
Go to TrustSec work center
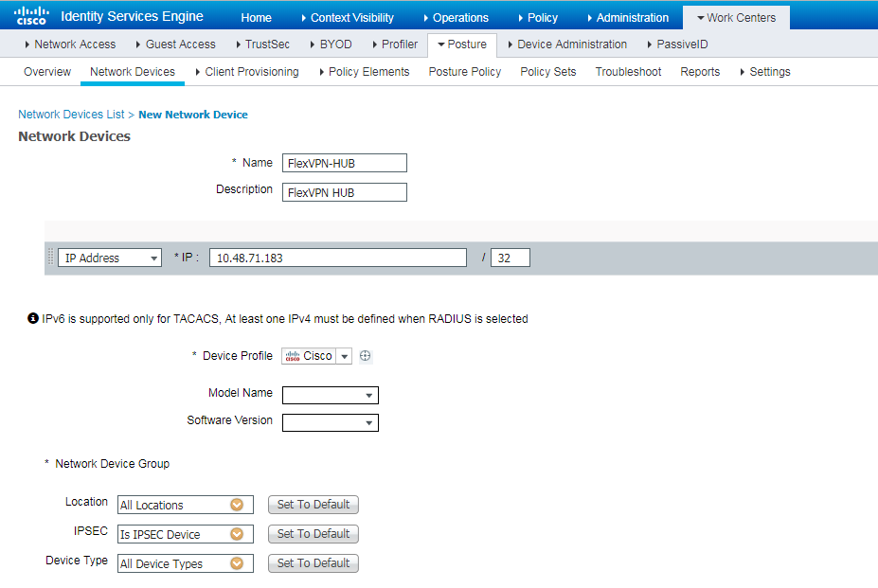pos(262,45)
